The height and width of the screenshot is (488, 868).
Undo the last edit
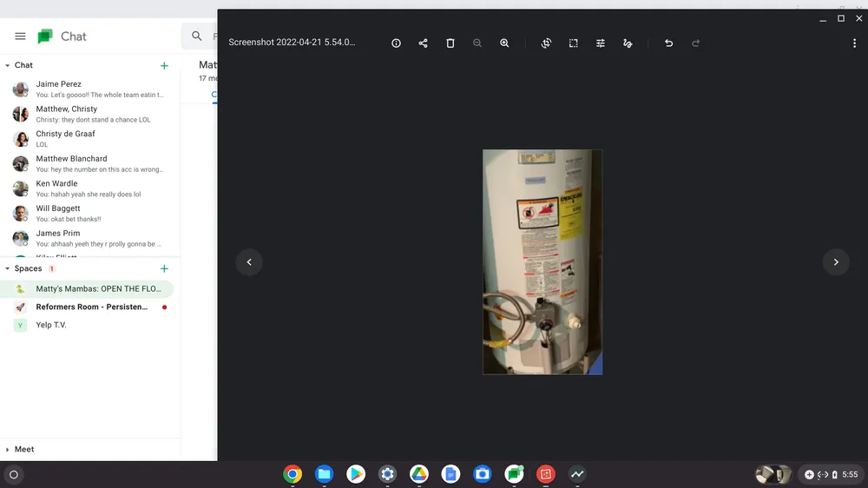click(668, 43)
